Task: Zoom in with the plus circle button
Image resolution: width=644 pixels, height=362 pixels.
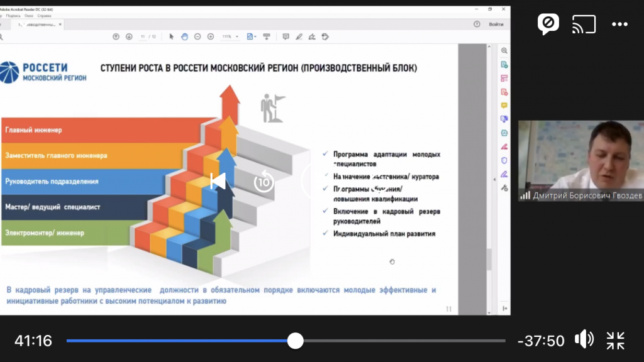Action: click(211, 36)
